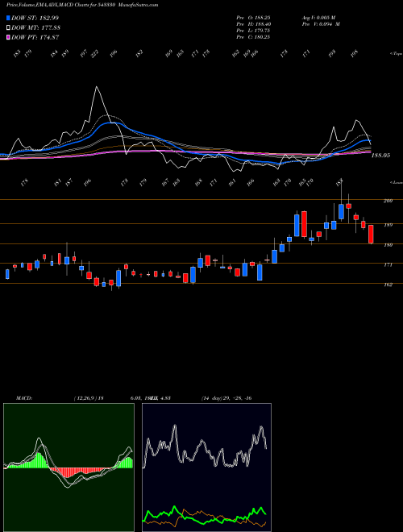Viewport: 403px width, 532px height.
Task: Click the 'Pre V: 0.994 M' volume text
Action: point(321,24)
